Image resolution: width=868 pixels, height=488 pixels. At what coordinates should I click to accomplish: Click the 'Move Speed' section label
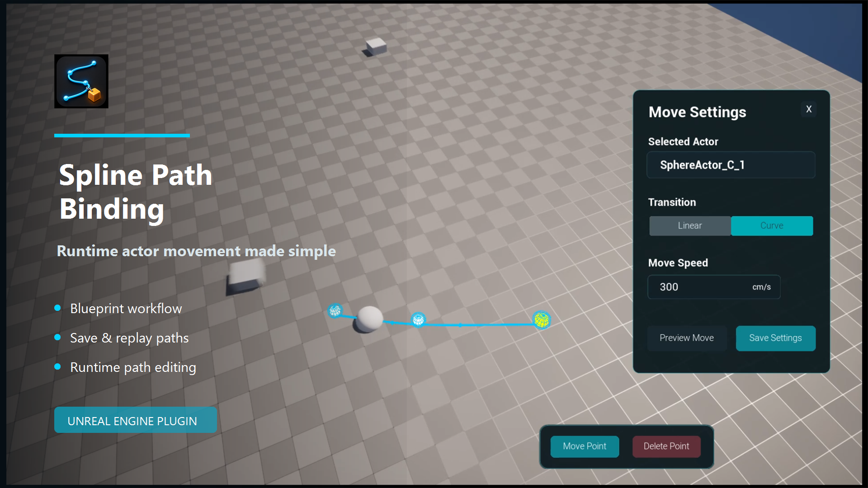pos(678,263)
